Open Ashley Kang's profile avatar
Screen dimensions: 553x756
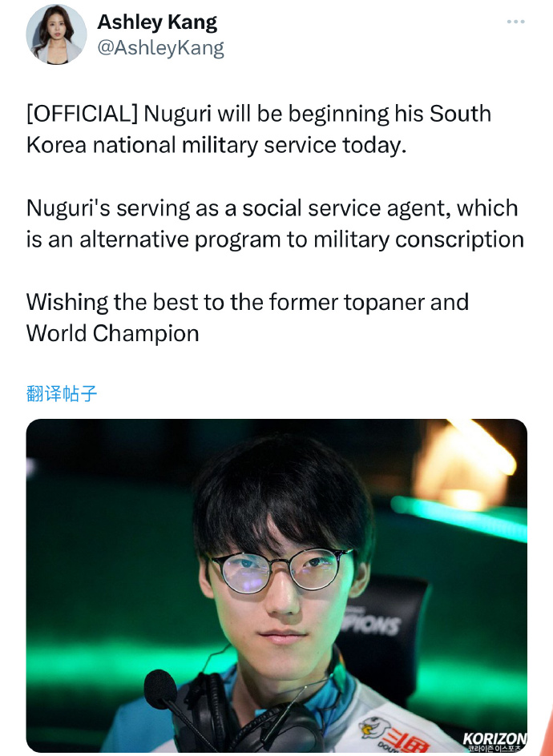point(56,34)
